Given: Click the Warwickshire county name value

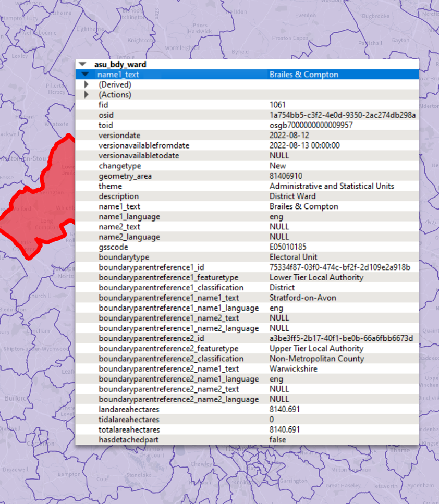Looking at the screenshot, I should point(293,368).
